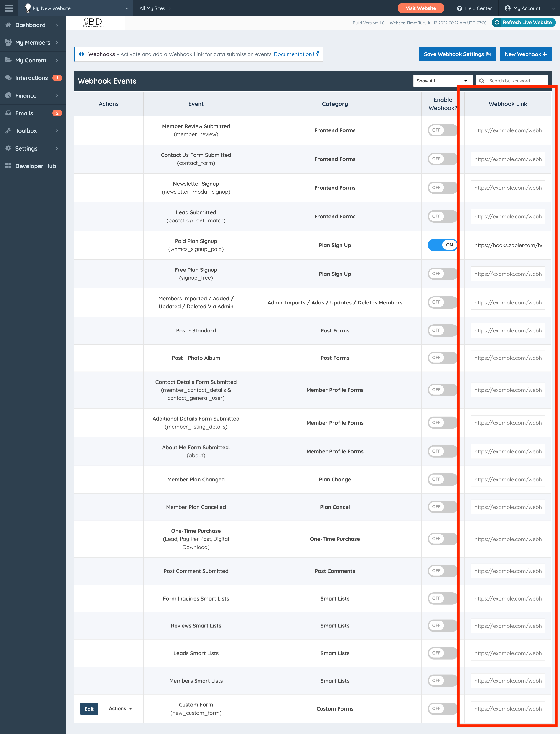The image size is (560, 734).
Task: Open the Show All filter dropdown
Action: coord(443,80)
